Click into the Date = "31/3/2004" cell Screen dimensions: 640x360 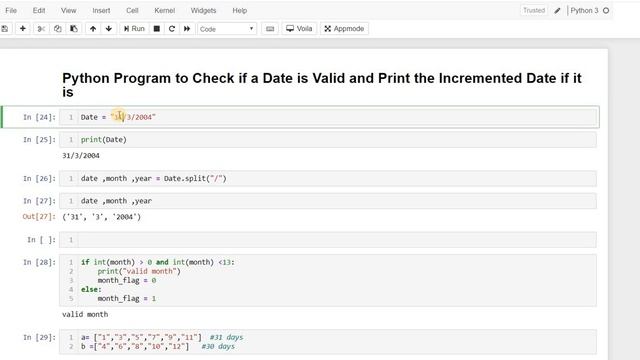pos(328,117)
